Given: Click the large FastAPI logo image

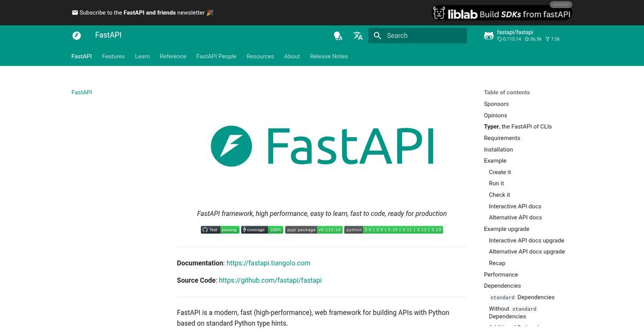Looking at the screenshot, I should [x=322, y=146].
